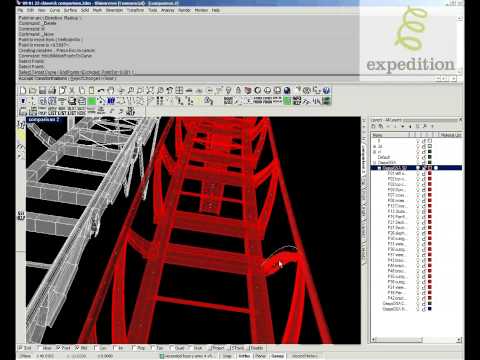Click New layer icon in Layers panel
480x360 pixels.
pos(373,126)
